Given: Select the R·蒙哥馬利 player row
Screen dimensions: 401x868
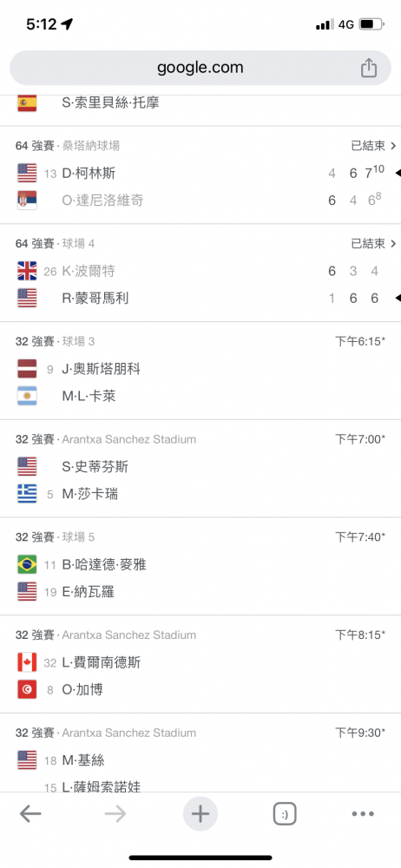Looking at the screenshot, I should point(200,299).
